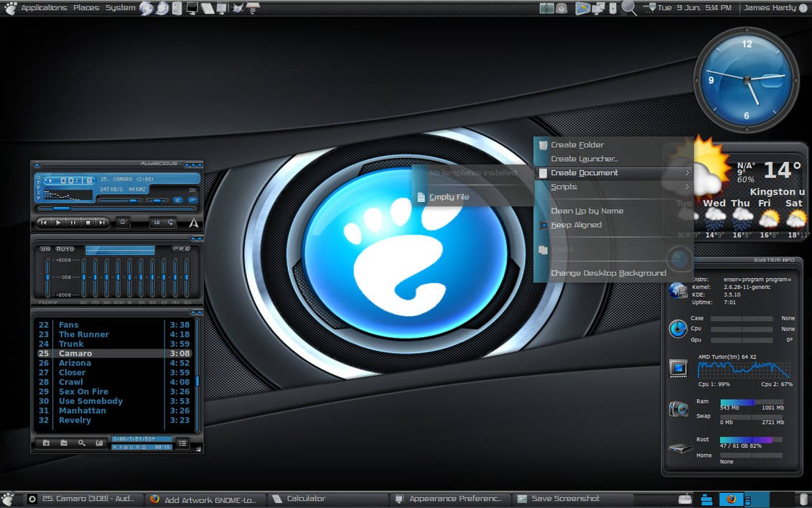Screen dimensions: 812x508
Task: Adjust the Audacious balance slider
Action: (157, 200)
